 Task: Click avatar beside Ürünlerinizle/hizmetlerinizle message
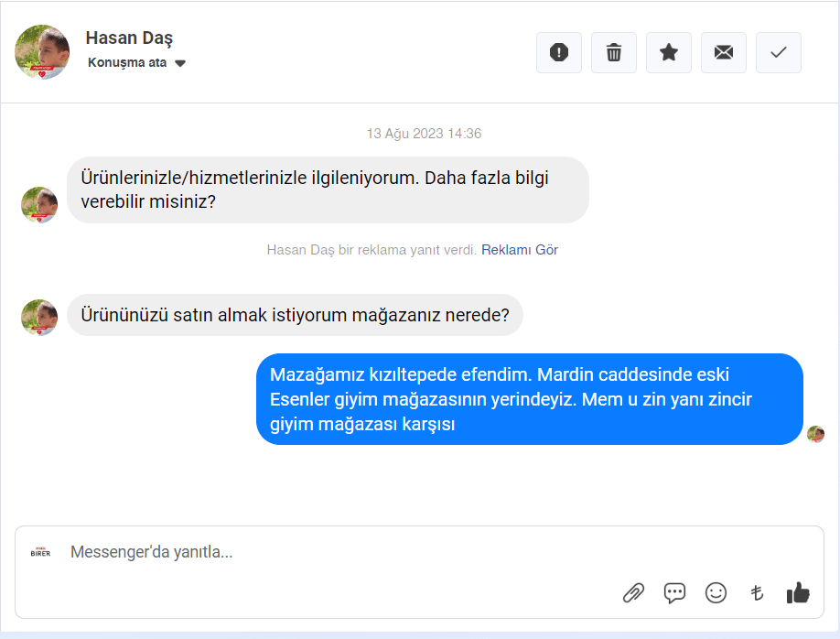tap(39, 205)
